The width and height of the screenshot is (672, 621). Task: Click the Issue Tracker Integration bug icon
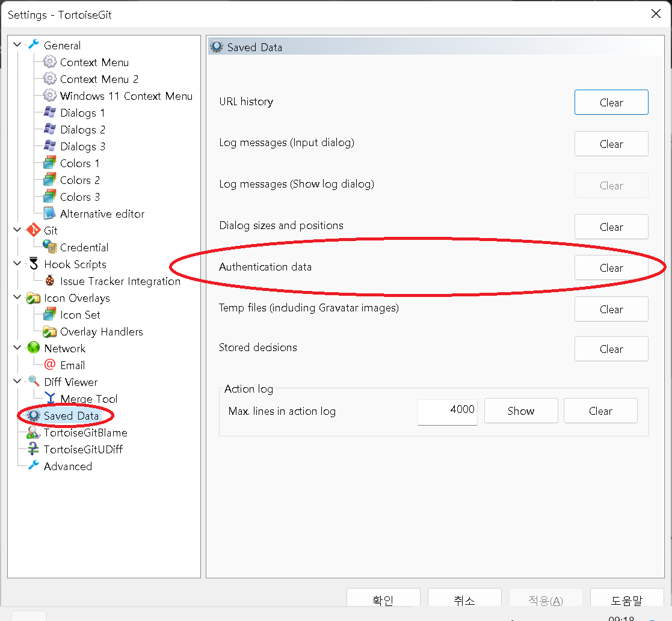[x=50, y=281]
